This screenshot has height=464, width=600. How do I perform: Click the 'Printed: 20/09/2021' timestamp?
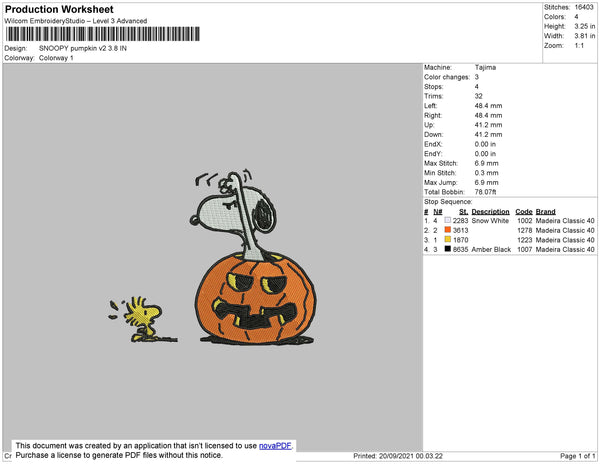point(398,456)
